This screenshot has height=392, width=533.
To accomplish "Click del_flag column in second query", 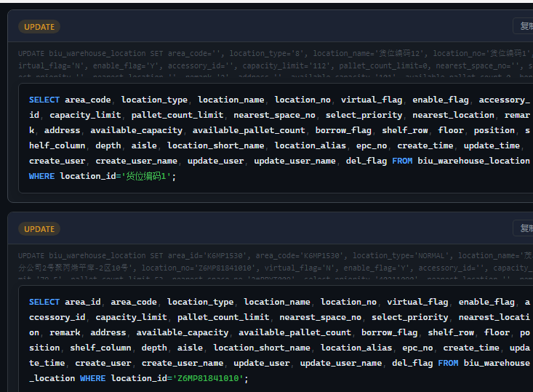I will pos(412,363).
